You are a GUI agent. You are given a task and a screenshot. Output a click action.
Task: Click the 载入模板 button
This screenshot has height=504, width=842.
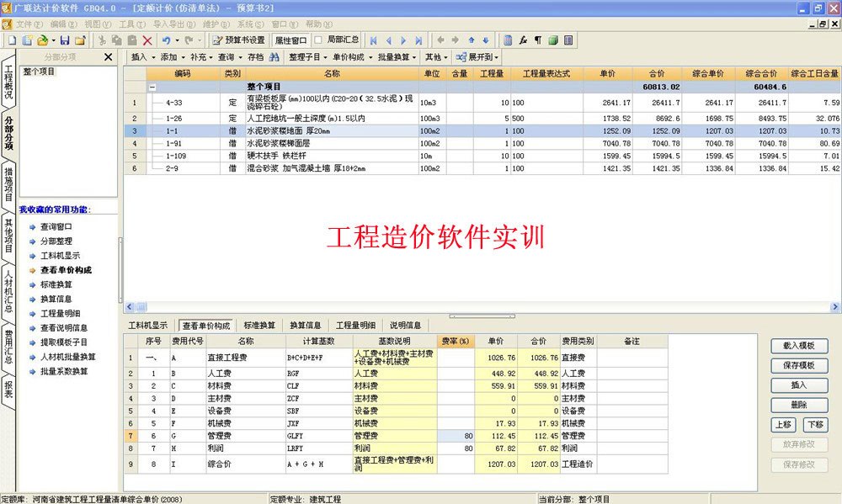point(799,346)
